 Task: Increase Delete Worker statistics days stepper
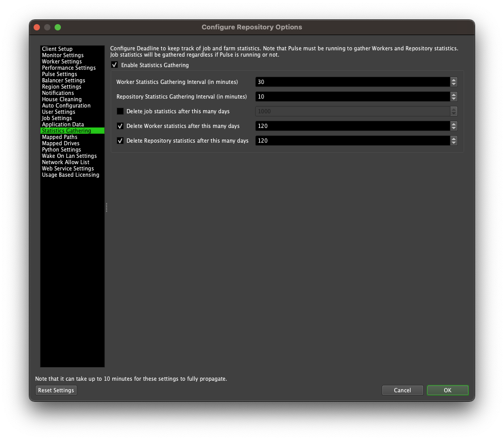[454, 124]
